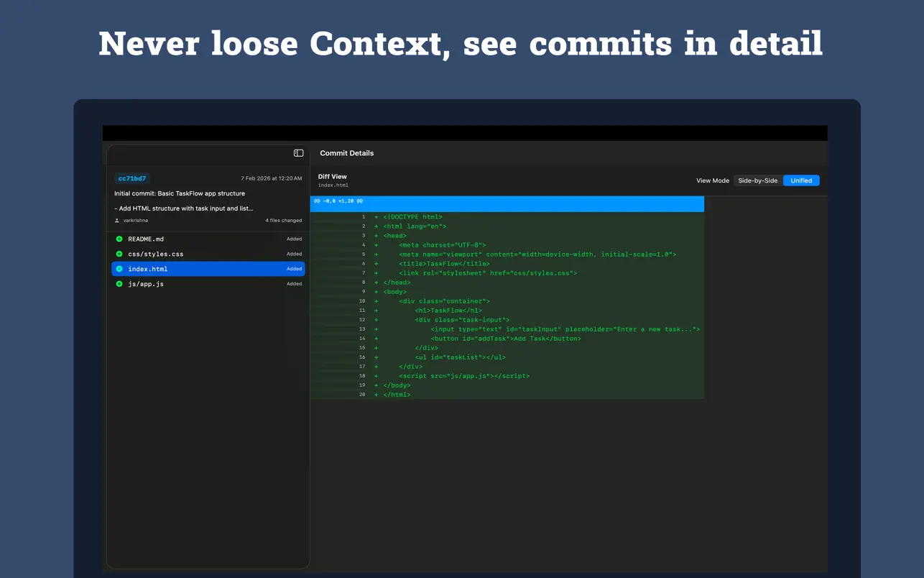This screenshot has width=924, height=578.
Task: Click green added icon beside js/app.js
Action: point(119,284)
